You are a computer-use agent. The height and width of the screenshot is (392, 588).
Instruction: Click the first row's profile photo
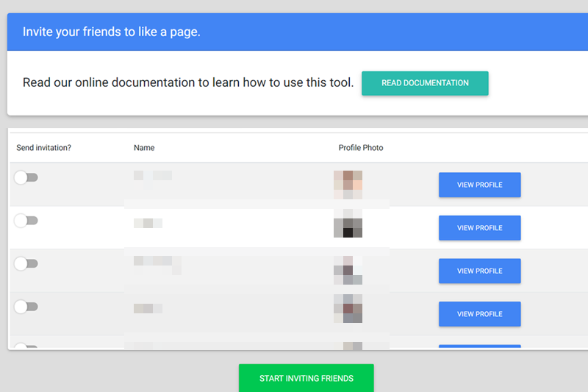click(348, 185)
